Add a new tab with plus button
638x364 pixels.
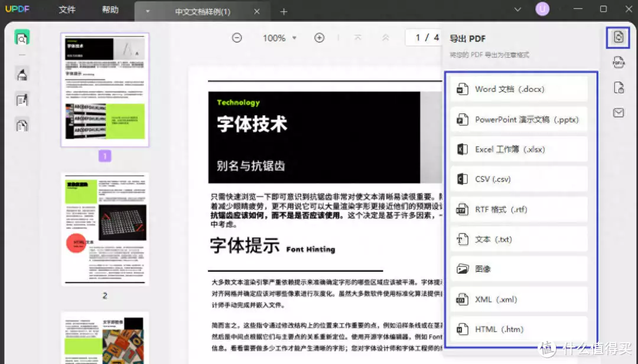pyautogui.click(x=284, y=12)
